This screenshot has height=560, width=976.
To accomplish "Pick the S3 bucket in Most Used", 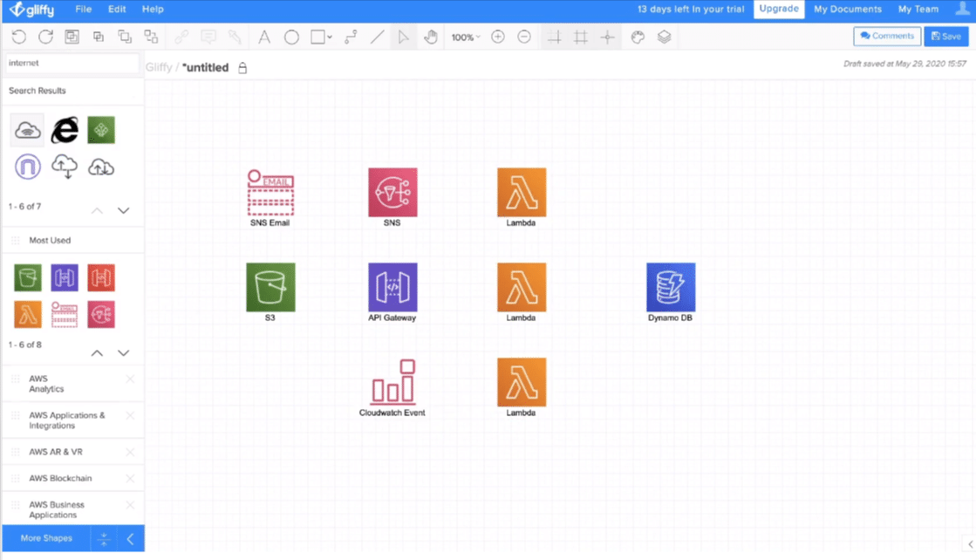I will (27, 277).
